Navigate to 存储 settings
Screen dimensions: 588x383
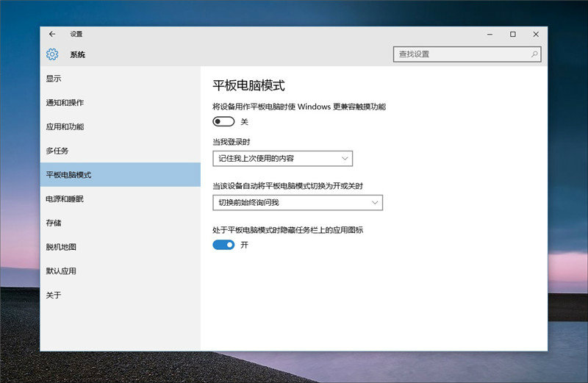tap(54, 223)
